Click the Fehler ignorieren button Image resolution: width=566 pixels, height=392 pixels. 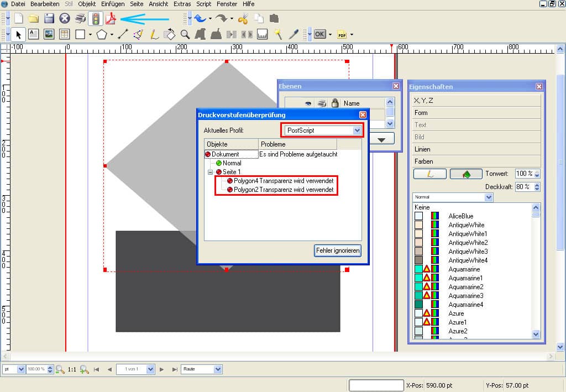[x=337, y=250]
